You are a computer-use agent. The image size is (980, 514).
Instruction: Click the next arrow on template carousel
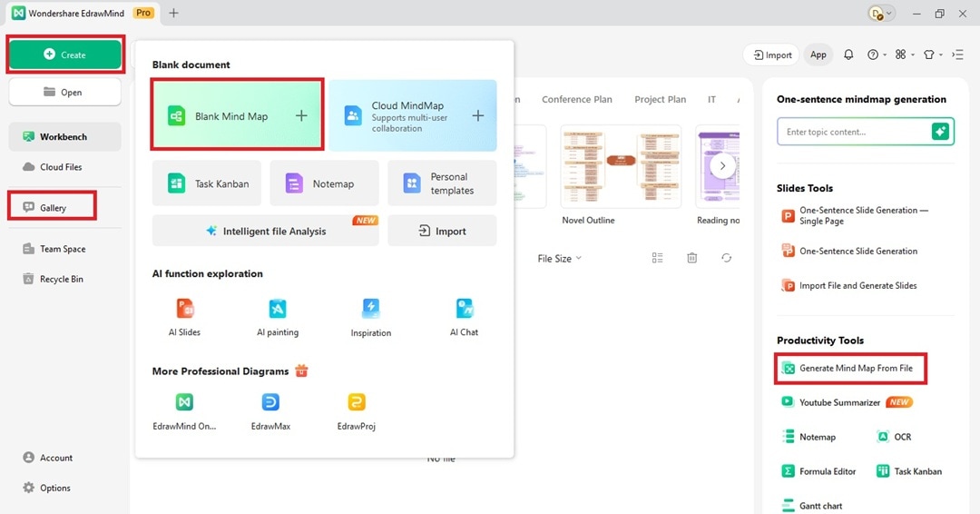click(722, 166)
